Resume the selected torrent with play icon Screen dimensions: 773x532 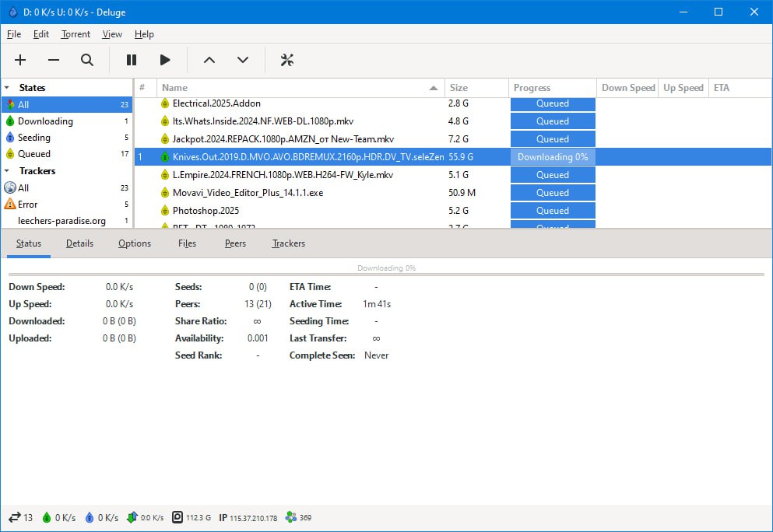click(165, 60)
